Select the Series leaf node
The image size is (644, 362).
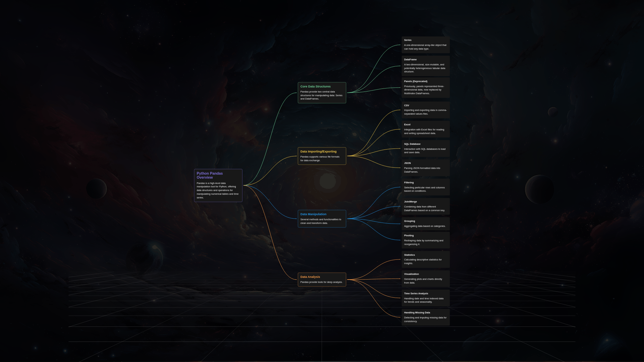pos(425,45)
